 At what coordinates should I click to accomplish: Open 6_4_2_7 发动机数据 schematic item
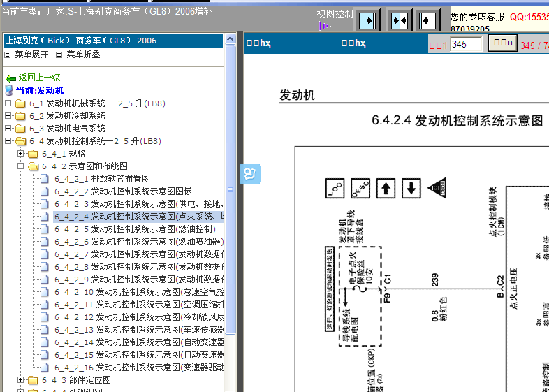(139, 254)
